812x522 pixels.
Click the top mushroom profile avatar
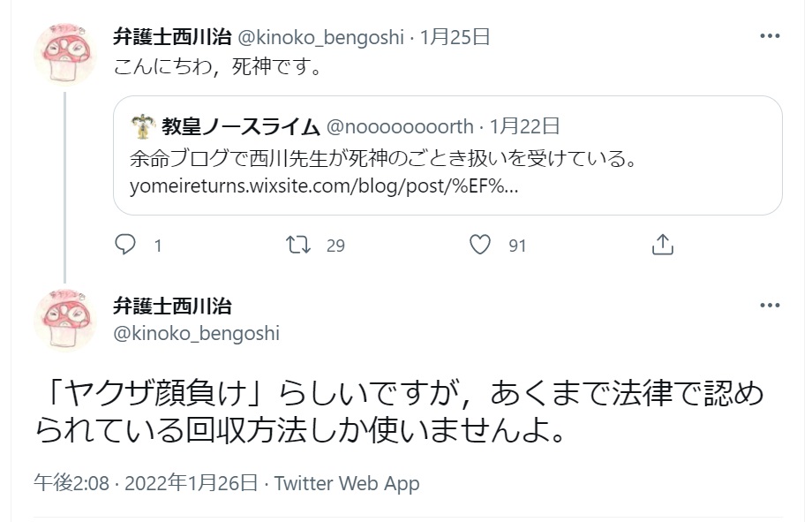tap(64, 54)
